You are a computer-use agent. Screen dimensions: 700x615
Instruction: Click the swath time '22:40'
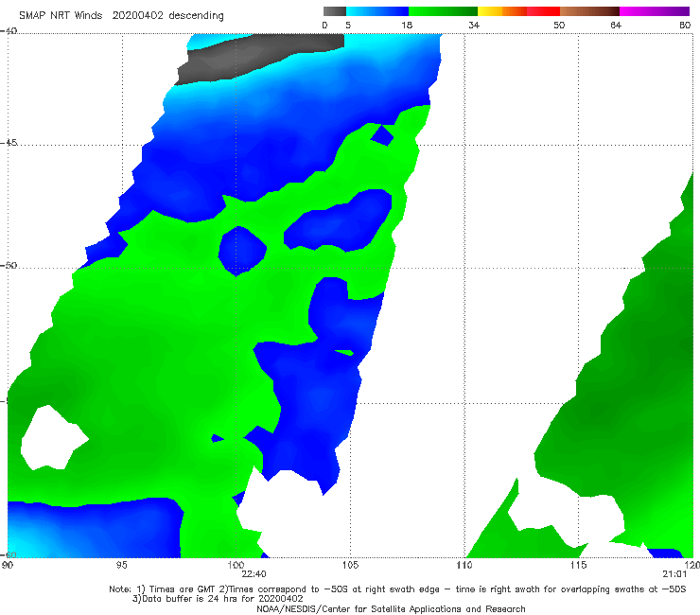pos(254,574)
